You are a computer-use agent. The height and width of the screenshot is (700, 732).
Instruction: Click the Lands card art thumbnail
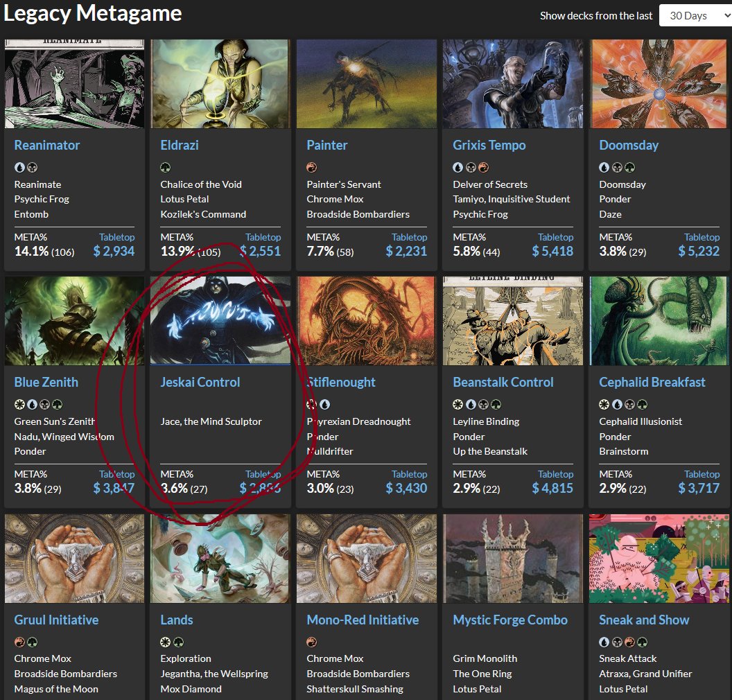click(220, 559)
